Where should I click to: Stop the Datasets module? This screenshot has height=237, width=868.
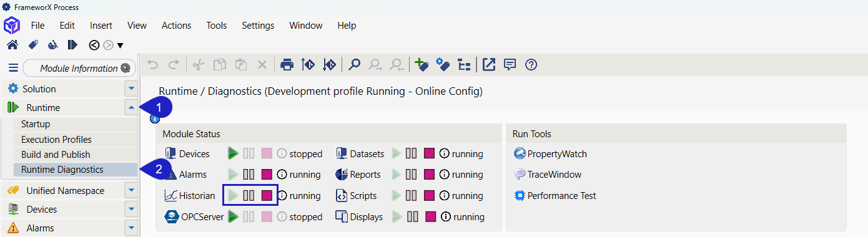coord(429,153)
